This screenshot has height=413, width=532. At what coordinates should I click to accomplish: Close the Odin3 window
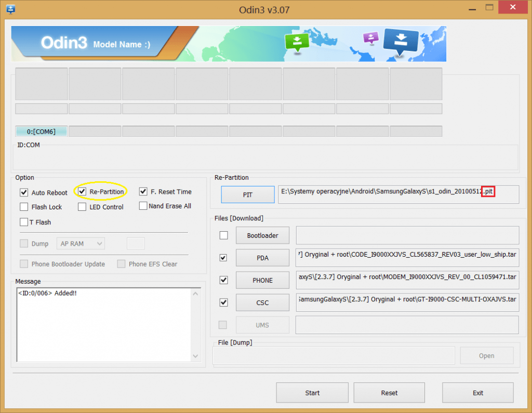point(513,7)
